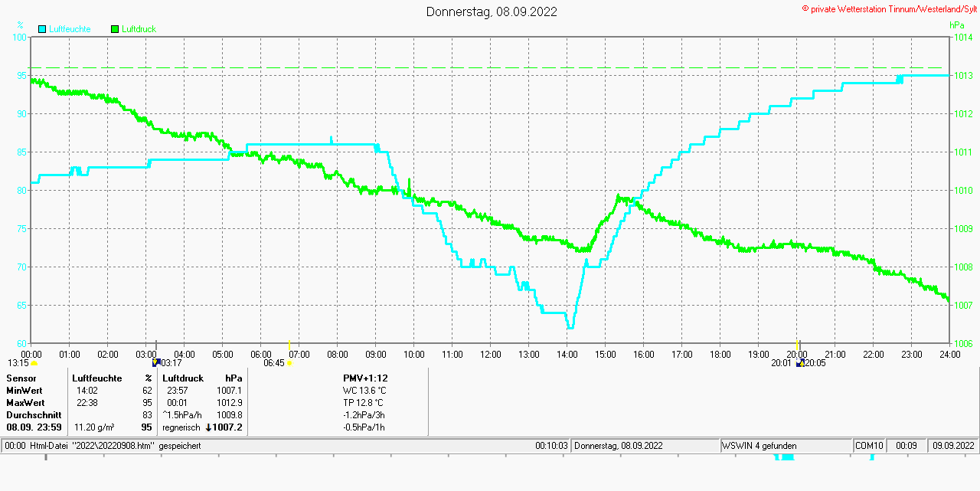
Task: Click the pressure average value '1009.8'
Action: click(230, 415)
